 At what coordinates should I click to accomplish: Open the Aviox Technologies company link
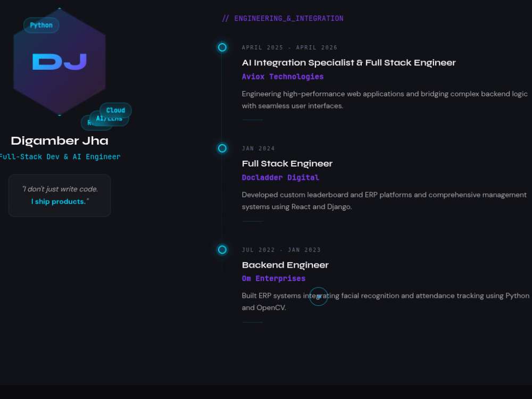pos(282,77)
